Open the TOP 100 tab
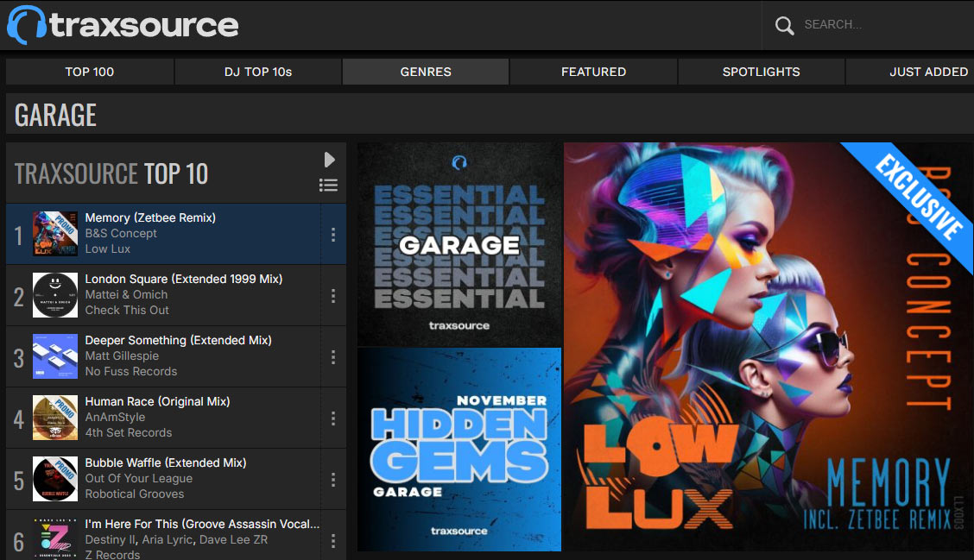Viewport: 974px width, 560px height. [x=90, y=72]
